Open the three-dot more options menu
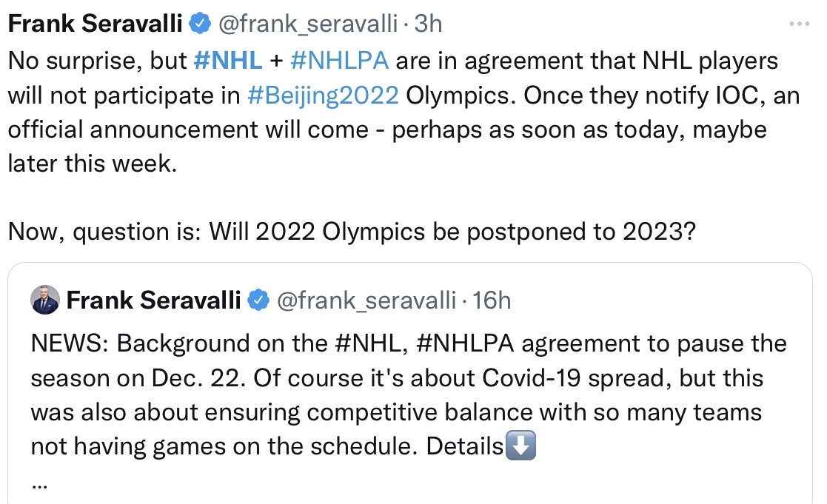 point(799,24)
